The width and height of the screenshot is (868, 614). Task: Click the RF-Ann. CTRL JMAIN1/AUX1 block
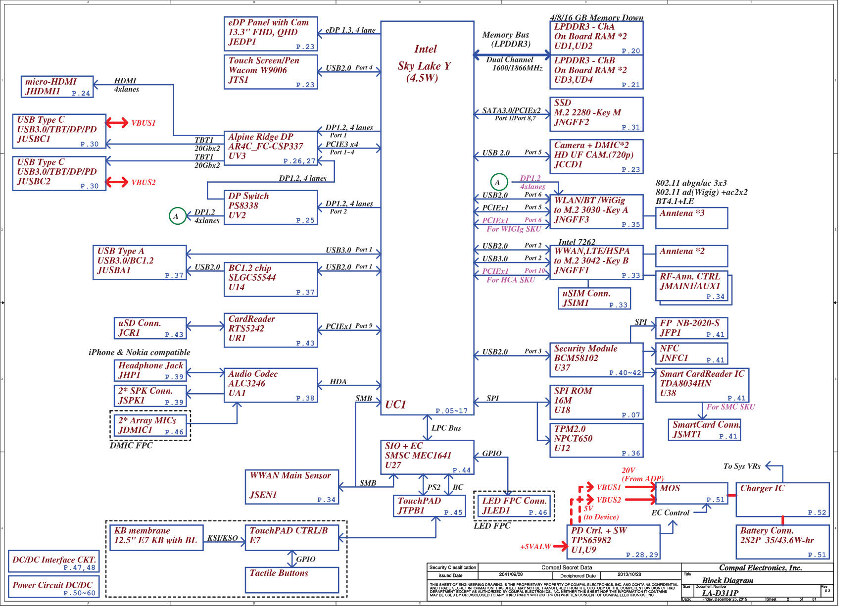(691, 286)
